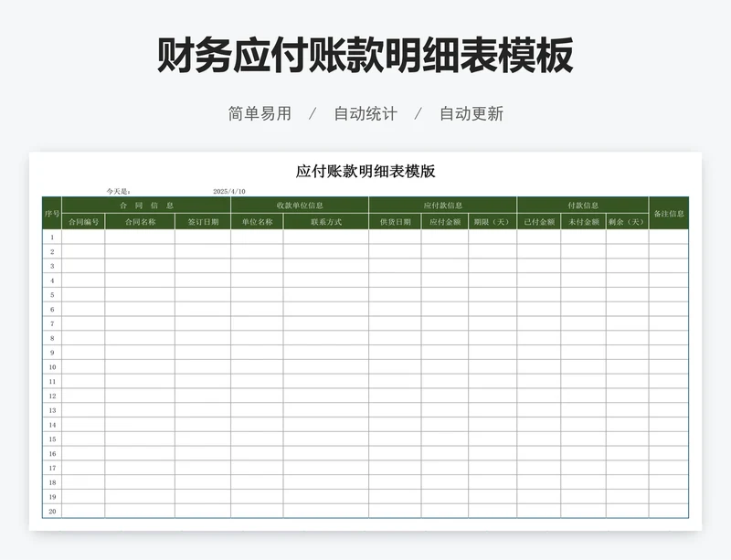Select the 联系方式 column header

click(x=326, y=222)
